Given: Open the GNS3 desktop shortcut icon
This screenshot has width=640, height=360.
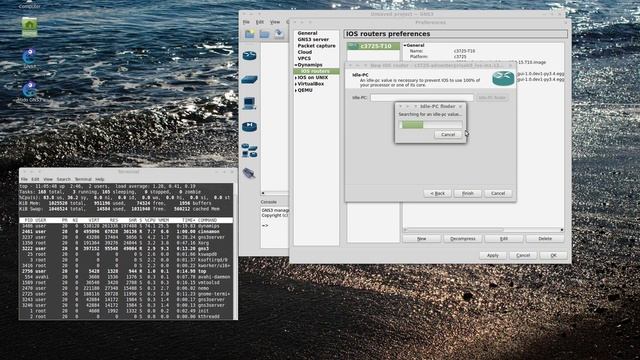Looking at the screenshot, I should click(29, 58).
